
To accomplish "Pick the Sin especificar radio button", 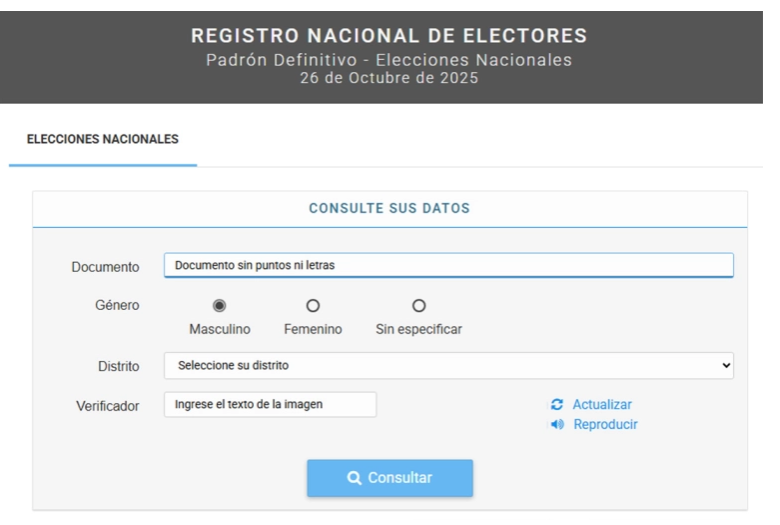I will point(419,305).
